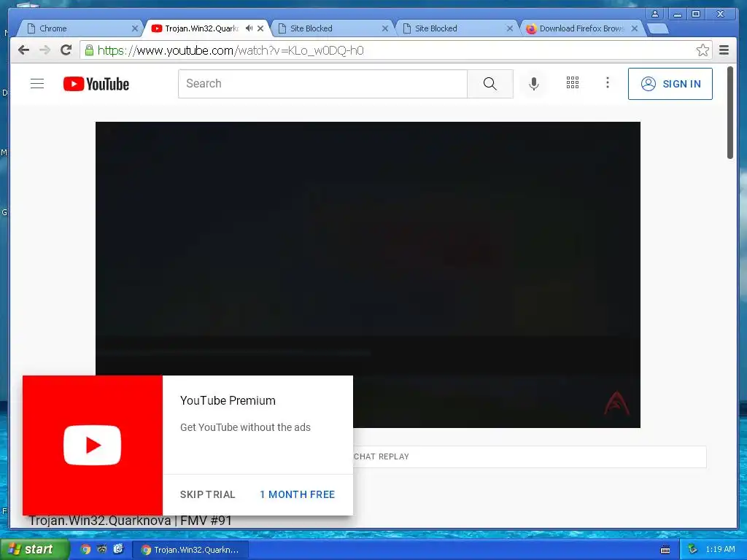
Task: Click the red channel watermark in video
Action: coord(617,404)
